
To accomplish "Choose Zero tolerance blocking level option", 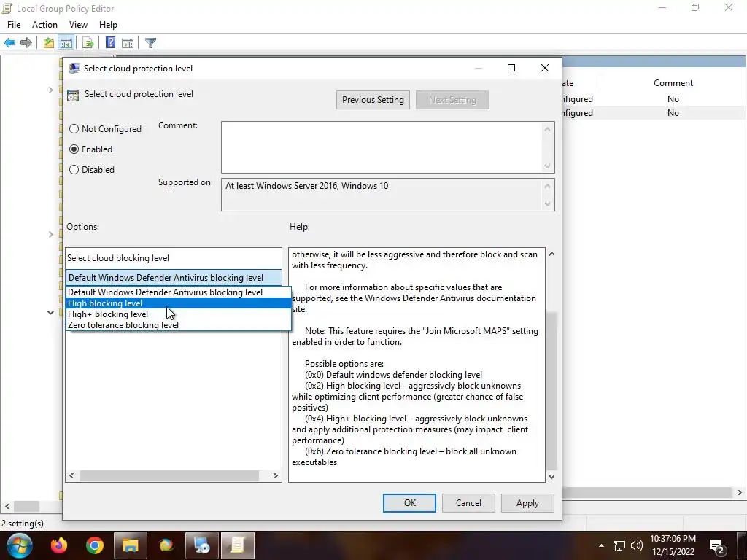I will coord(178,325).
